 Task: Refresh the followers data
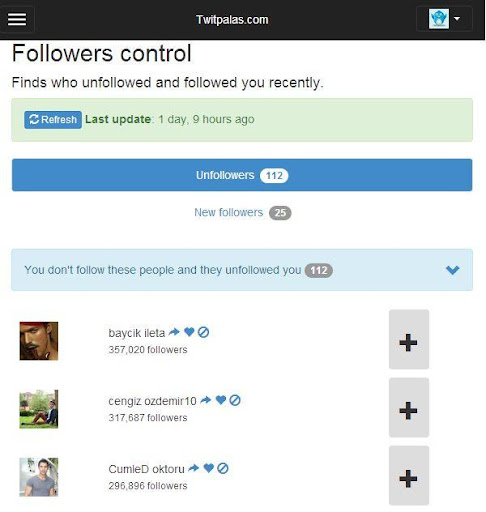(x=53, y=120)
